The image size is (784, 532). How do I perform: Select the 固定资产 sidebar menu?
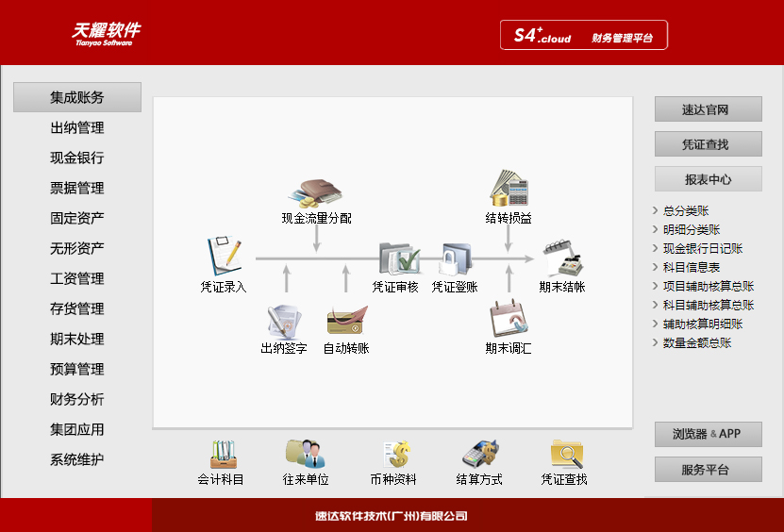pyautogui.click(x=77, y=218)
